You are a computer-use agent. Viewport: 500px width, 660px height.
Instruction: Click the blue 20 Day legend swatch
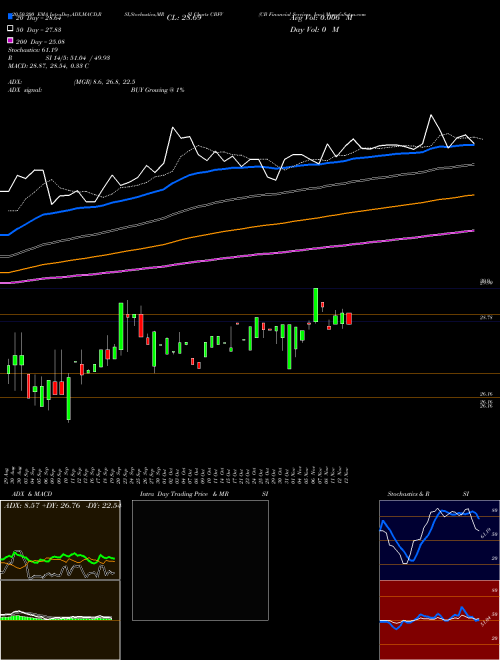[x=11, y=16]
